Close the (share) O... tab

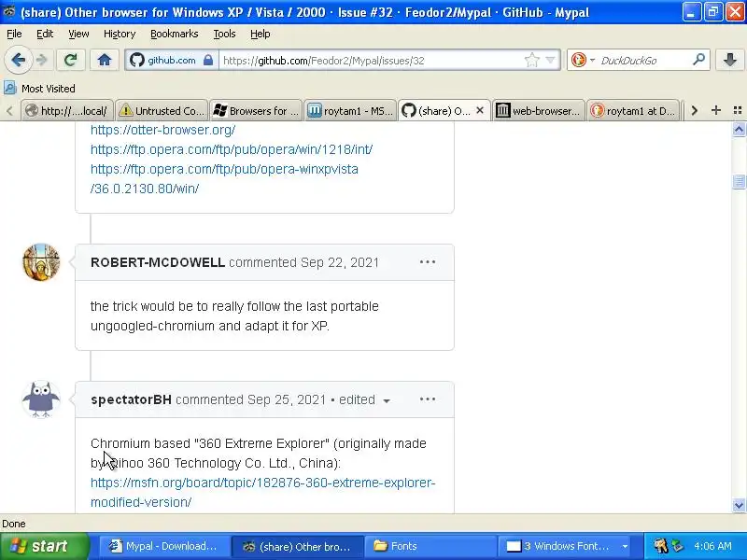pos(480,110)
